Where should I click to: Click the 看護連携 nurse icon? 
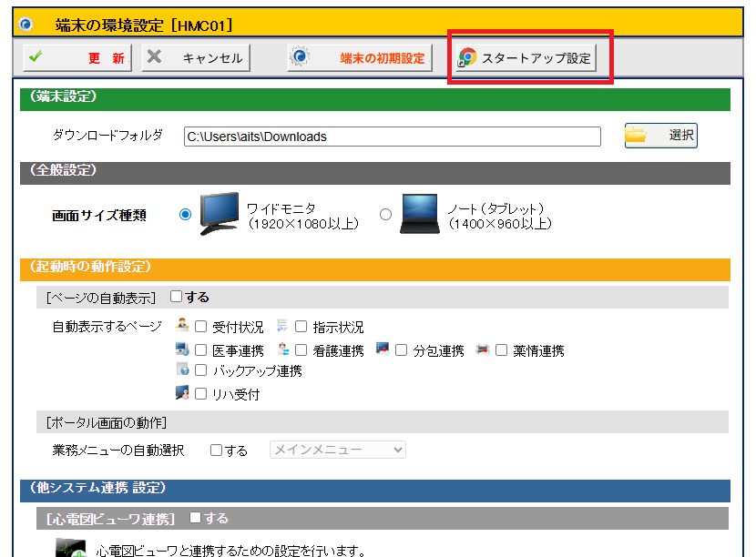coord(283,349)
